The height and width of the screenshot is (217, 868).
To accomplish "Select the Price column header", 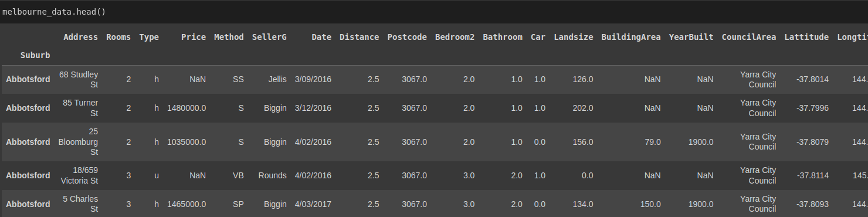I will tap(194, 37).
